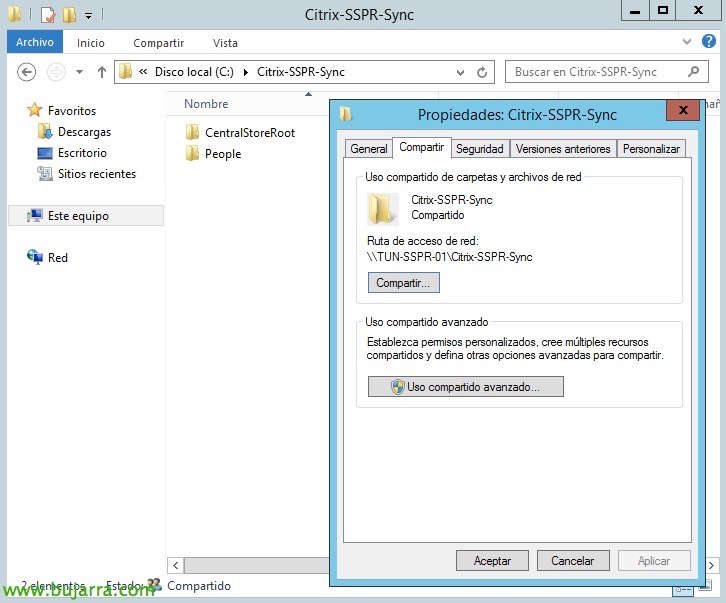The width and height of the screenshot is (726, 603).
Task: Open the Archivo menu
Action: (35, 42)
